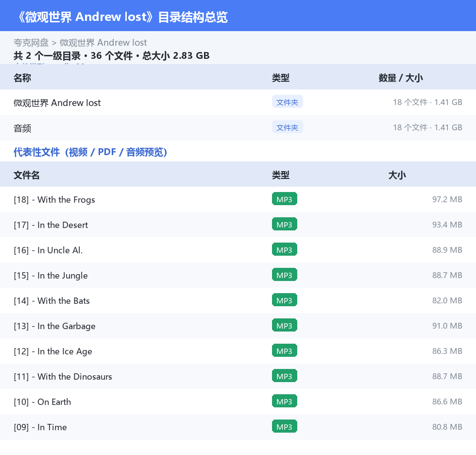Click the 93.4 MB size value
Viewport: 476px width, 455px height.
[x=447, y=225]
